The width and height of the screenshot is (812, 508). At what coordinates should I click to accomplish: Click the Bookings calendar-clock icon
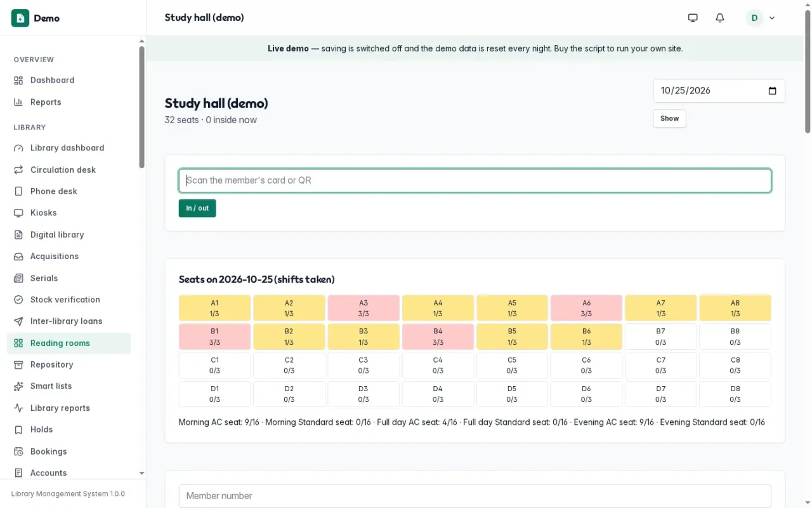[x=18, y=451]
